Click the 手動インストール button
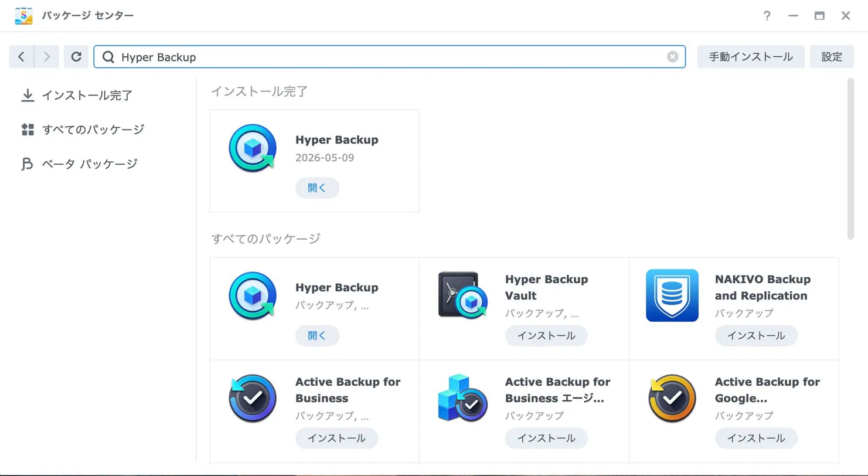The height and width of the screenshot is (476, 868). click(751, 57)
